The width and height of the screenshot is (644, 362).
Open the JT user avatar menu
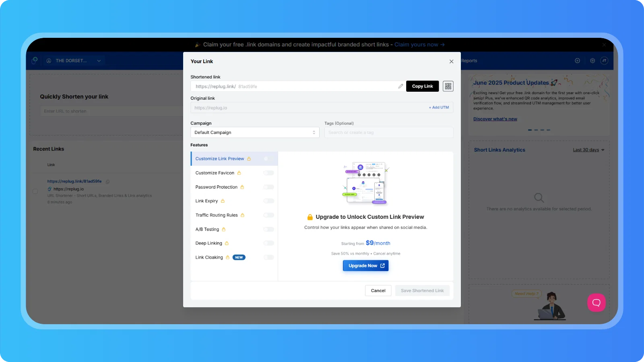click(604, 61)
